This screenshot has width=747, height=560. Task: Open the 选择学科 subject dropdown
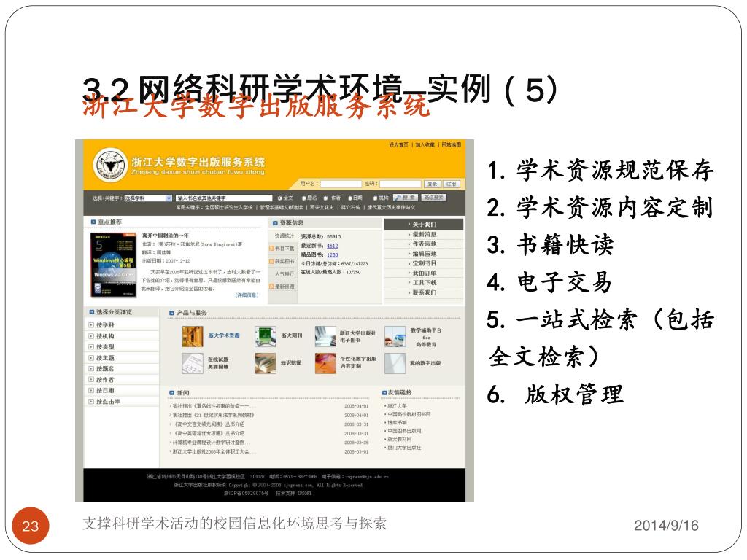coord(148,198)
